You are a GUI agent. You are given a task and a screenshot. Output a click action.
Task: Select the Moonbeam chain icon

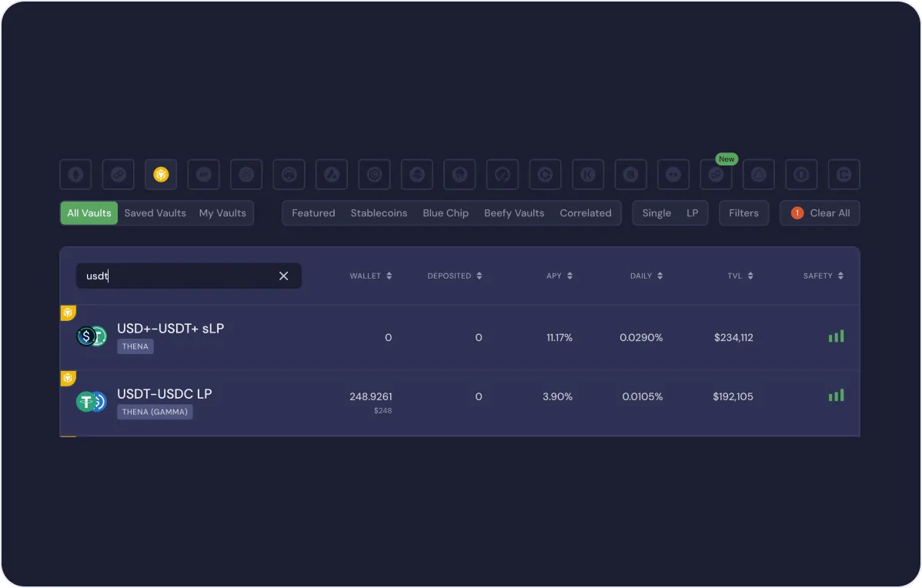tap(417, 175)
